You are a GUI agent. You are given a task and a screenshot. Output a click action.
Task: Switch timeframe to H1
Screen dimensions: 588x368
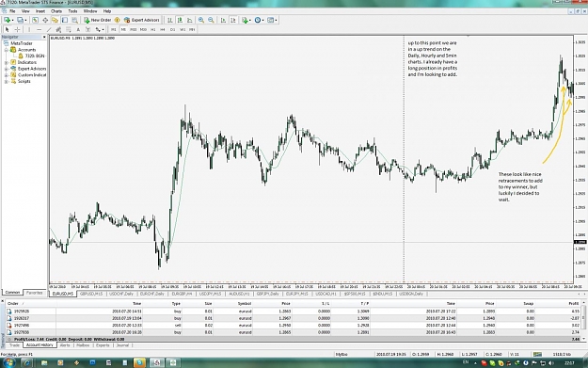point(153,29)
